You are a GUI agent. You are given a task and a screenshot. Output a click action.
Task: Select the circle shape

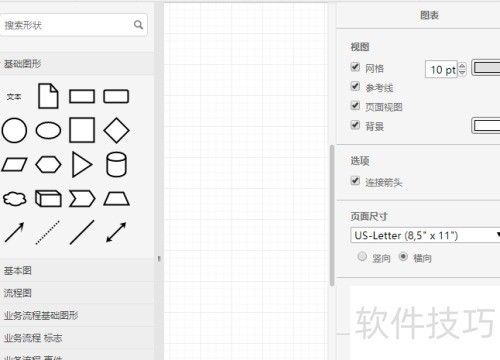tap(14, 130)
